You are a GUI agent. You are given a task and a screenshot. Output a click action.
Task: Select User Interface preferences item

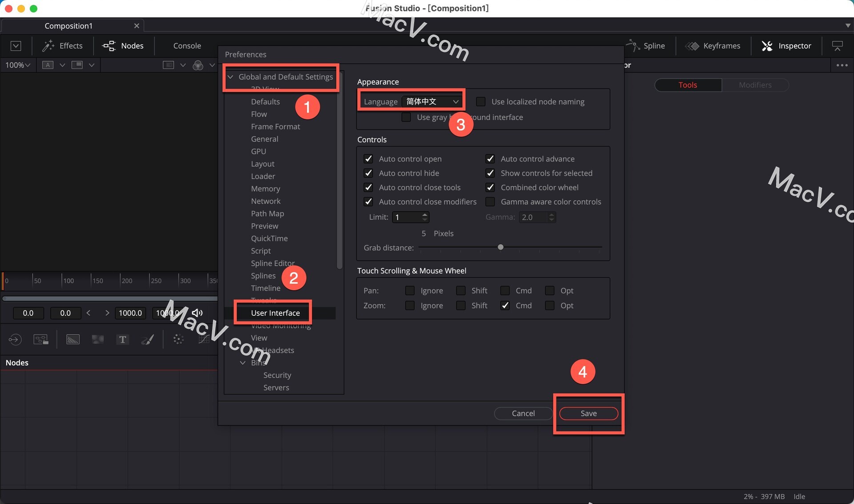pyautogui.click(x=275, y=313)
